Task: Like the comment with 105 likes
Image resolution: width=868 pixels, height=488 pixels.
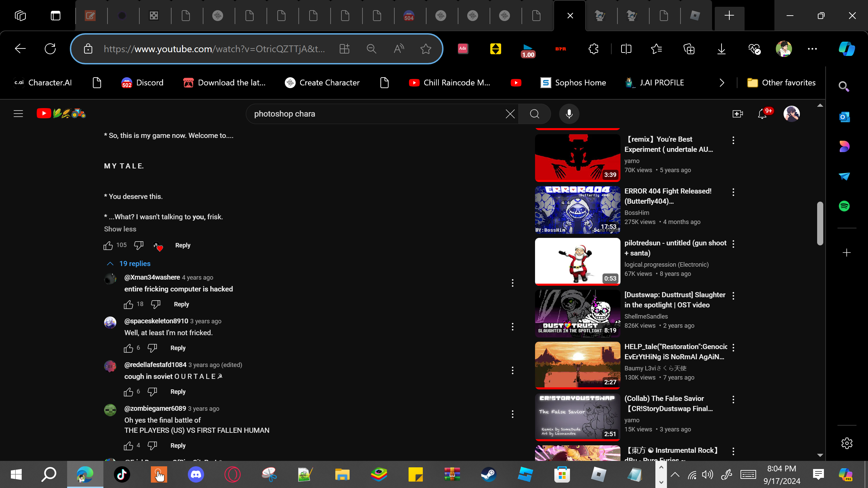Action: point(108,245)
